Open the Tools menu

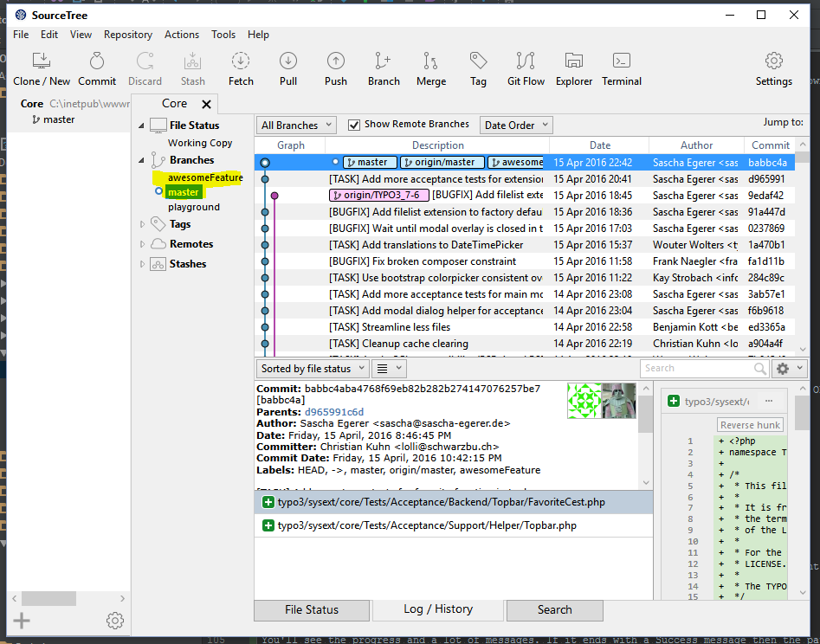[x=223, y=35]
